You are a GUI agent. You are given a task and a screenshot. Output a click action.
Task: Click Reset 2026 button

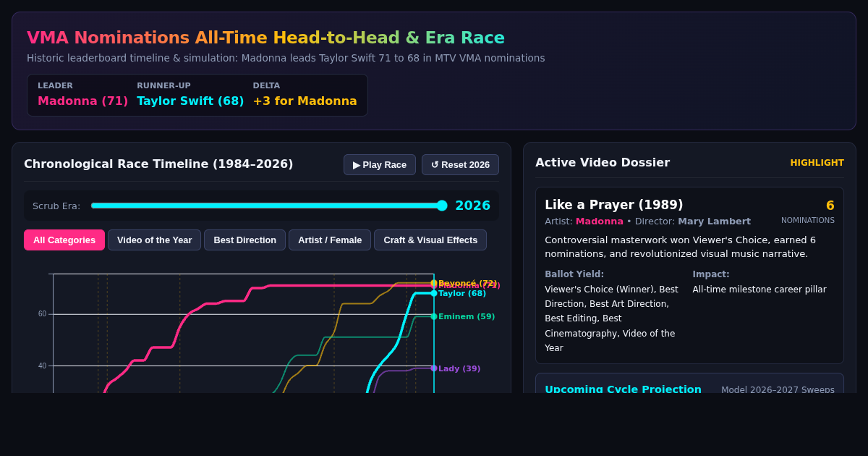tap(460, 164)
